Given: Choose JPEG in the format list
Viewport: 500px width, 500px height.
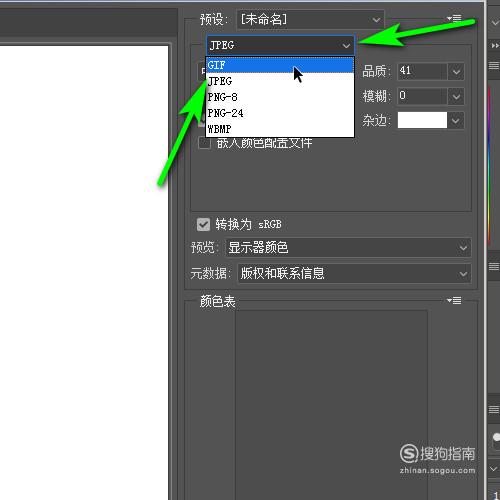Looking at the screenshot, I should (x=280, y=81).
